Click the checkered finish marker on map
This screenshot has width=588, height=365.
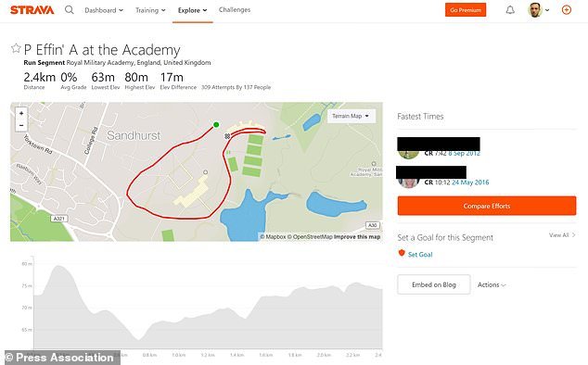pos(227,136)
